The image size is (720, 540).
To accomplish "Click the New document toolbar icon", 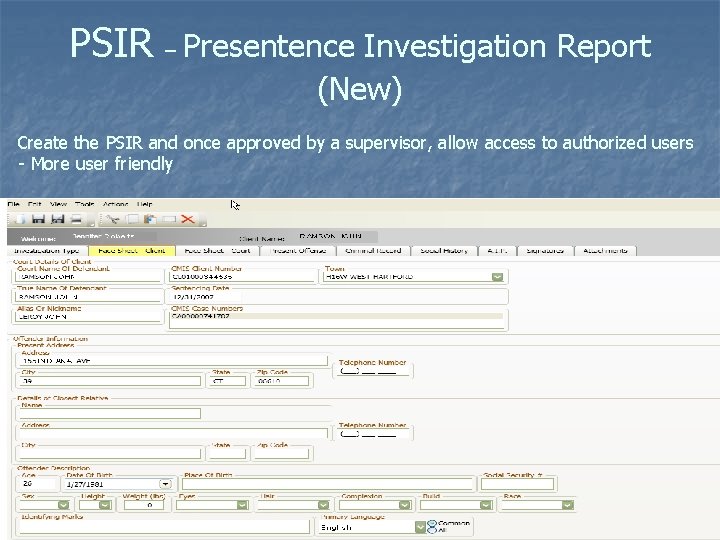I will [21, 219].
